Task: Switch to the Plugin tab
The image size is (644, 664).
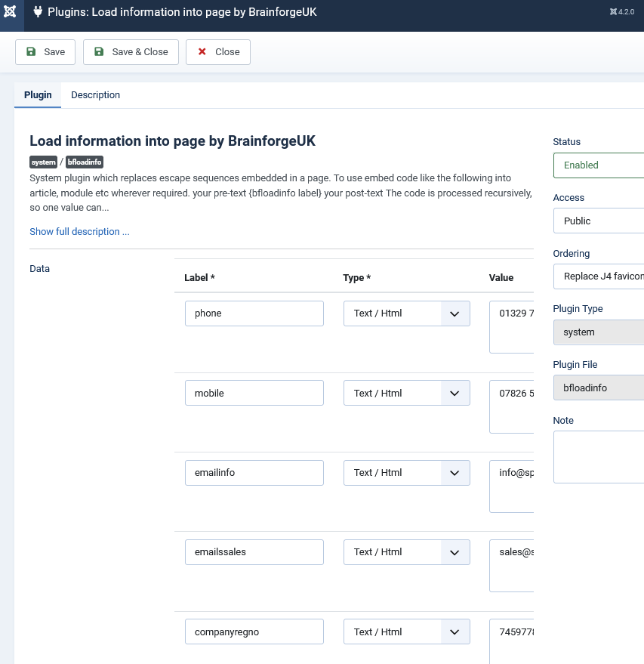Action: (x=38, y=95)
